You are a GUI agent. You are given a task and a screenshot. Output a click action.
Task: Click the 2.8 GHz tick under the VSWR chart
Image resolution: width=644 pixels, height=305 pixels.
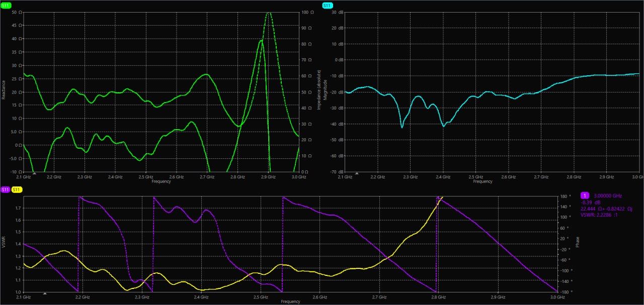pos(439,297)
